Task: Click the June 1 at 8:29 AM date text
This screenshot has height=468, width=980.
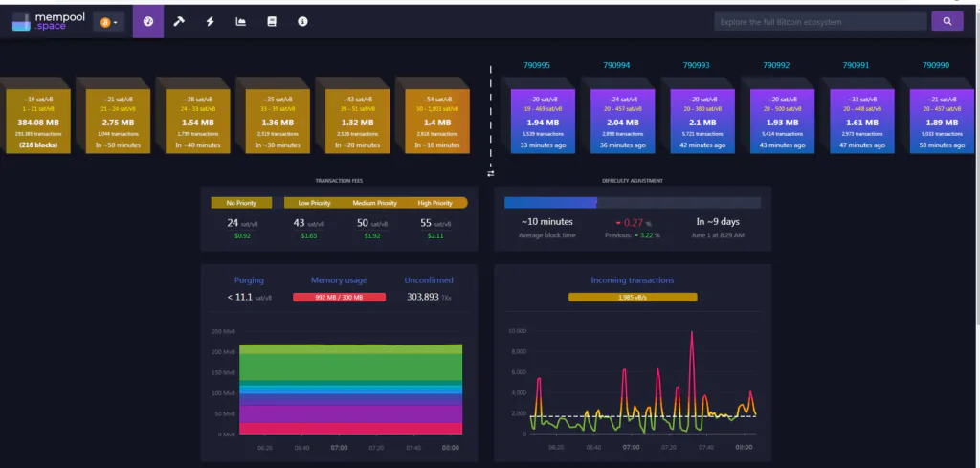Action: [719, 235]
